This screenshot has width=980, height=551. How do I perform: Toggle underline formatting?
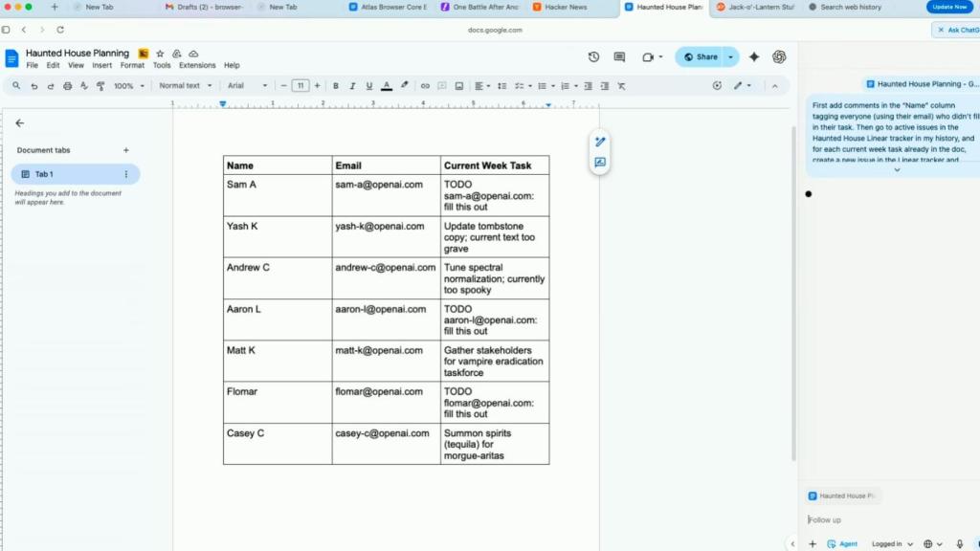[x=368, y=85]
